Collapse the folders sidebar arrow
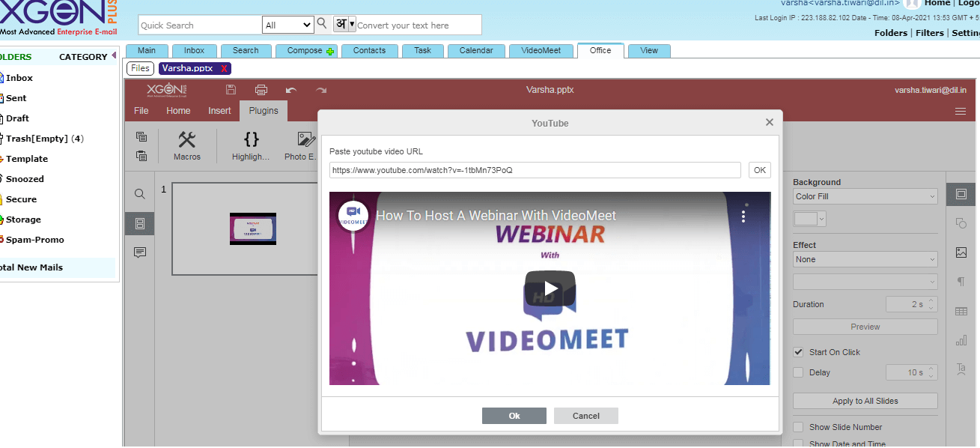This screenshot has width=980, height=448. pos(114,55)
